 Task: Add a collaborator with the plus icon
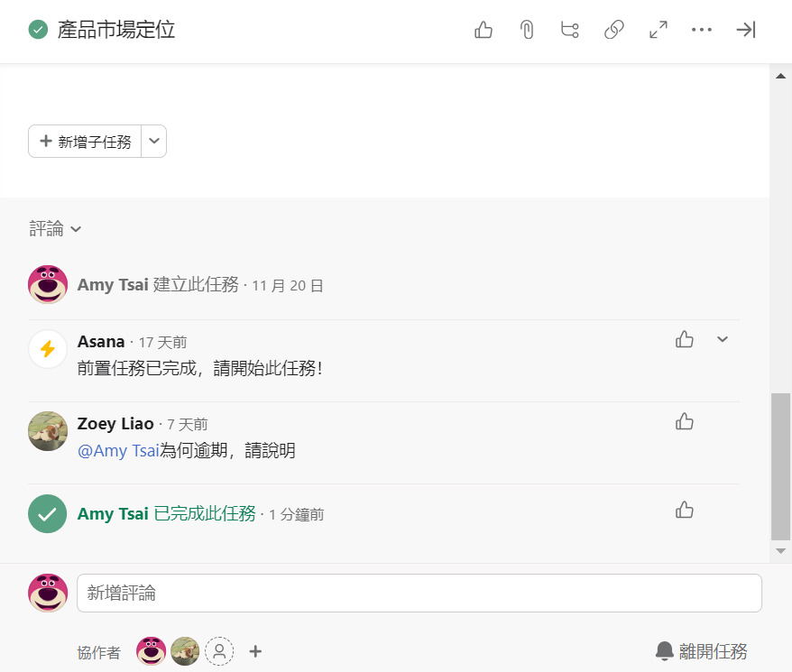coord(255,651)
